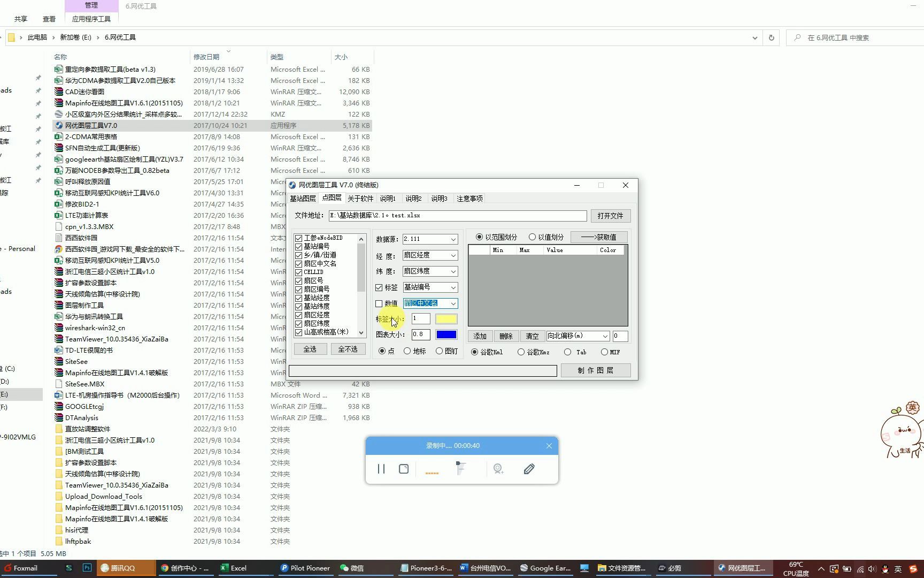Select the 以值划分 radio option
924x578 pixels.
click(532, 237)
